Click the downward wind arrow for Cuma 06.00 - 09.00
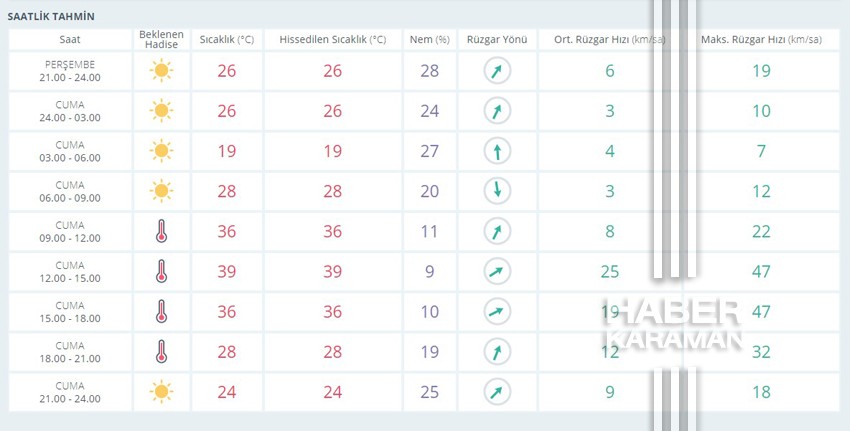Viewport: 850px width, 431px height. point(497,191)
